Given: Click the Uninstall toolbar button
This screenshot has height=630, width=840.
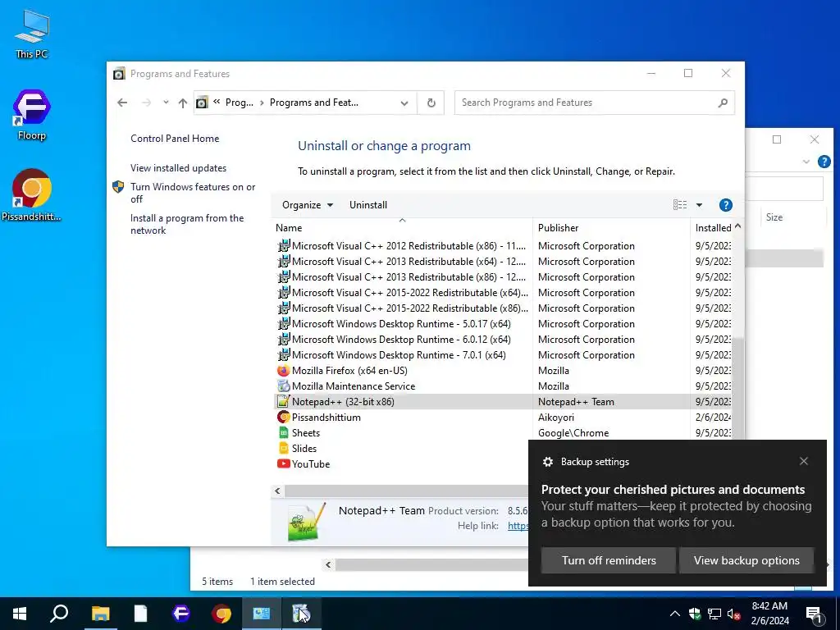Looking at the screenshot, I should point(368,205).
